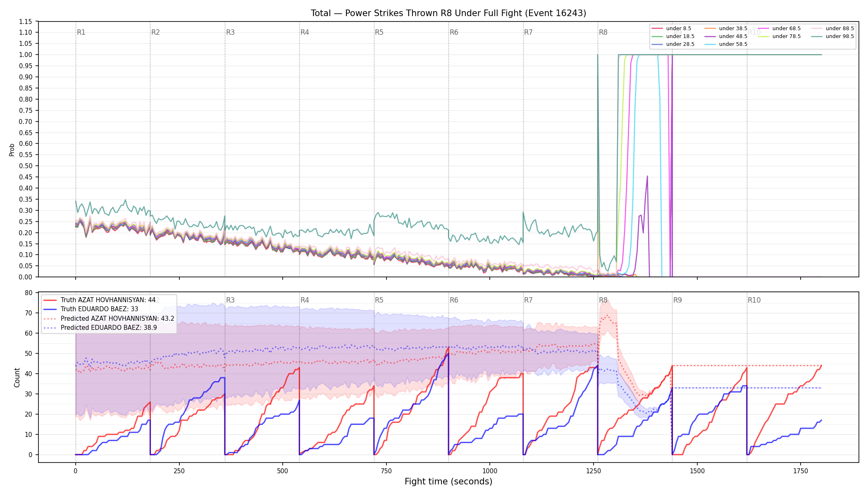Viewport: 868px width, 496px height.
Task: Click the chart title mentioning Event 16243
Action: tap(448, 13)
